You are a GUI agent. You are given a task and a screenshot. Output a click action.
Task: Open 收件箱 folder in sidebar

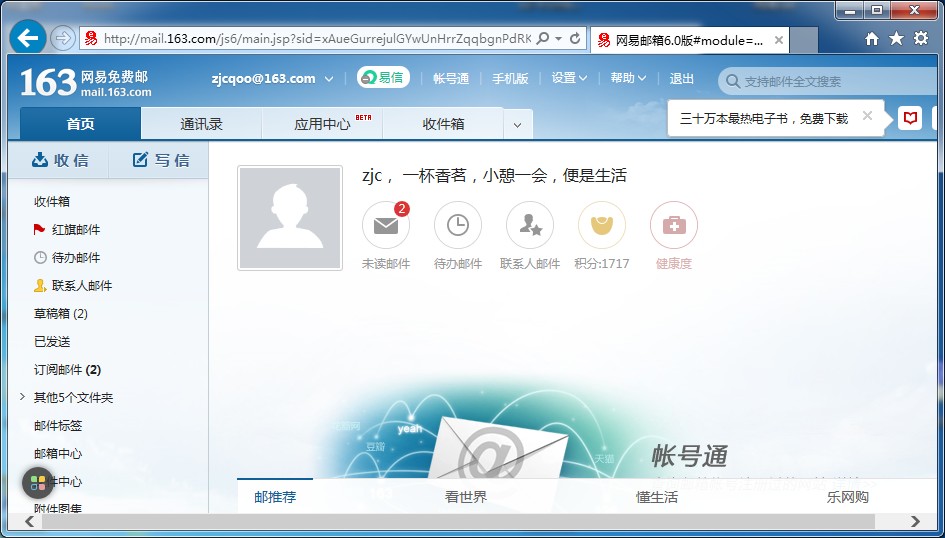52,201
